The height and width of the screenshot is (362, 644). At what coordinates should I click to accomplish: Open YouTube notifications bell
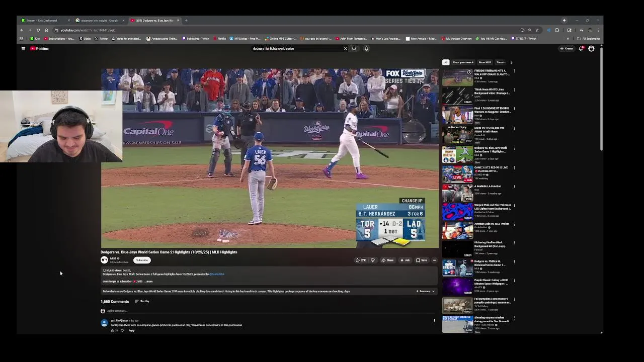(581, 49)
